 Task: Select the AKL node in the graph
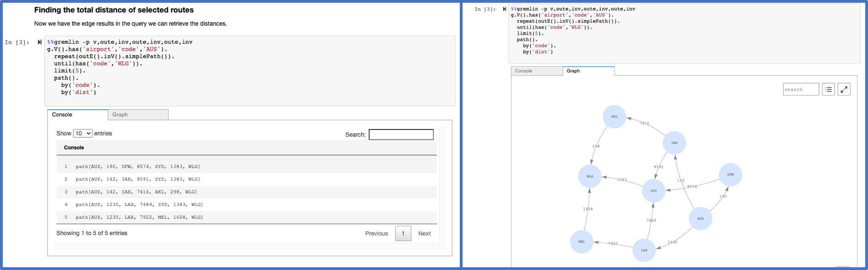click(x=614, y=117)
